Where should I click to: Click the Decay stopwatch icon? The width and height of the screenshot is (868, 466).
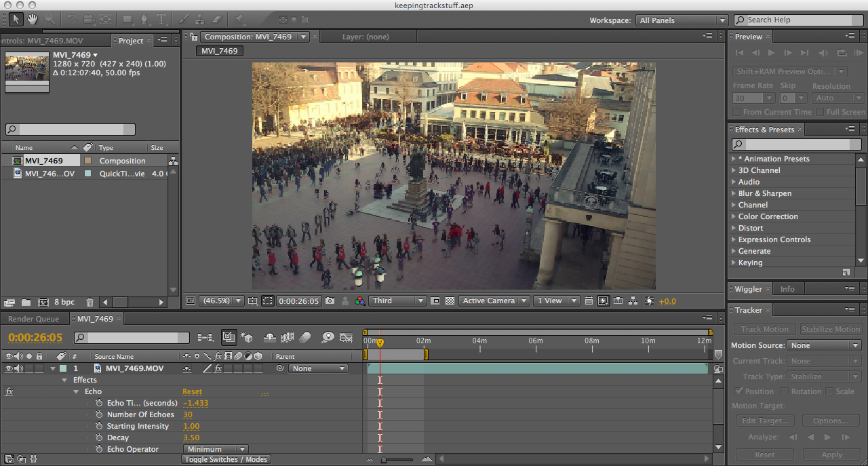click(99, 438)
